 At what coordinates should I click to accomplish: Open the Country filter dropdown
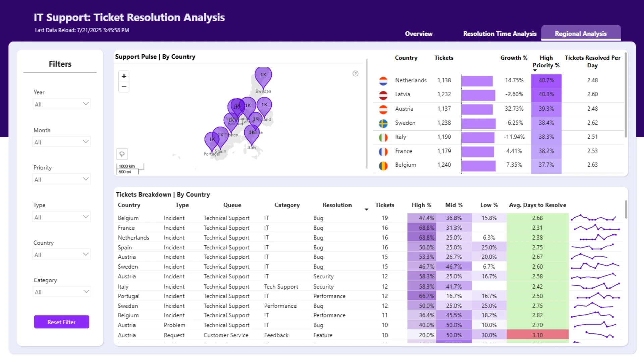point(62,255)
